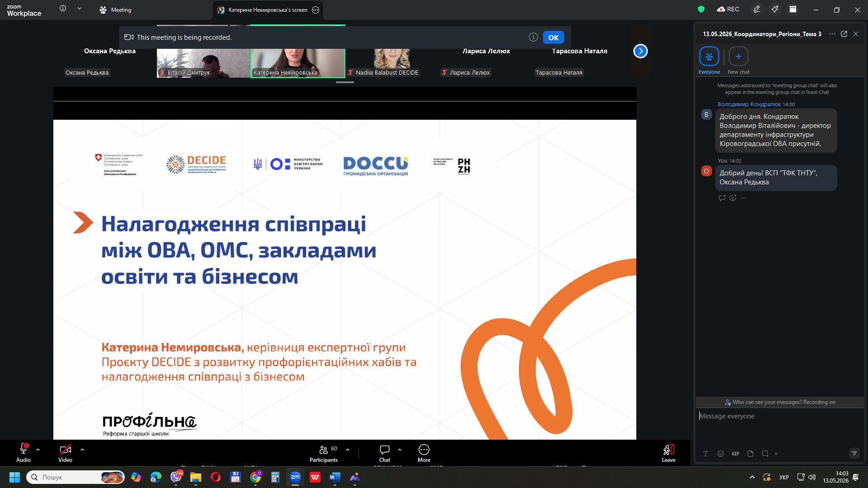868x488 pixels.
Task: Open emoji picker in chat toolbar
Action: pos(721,454)
